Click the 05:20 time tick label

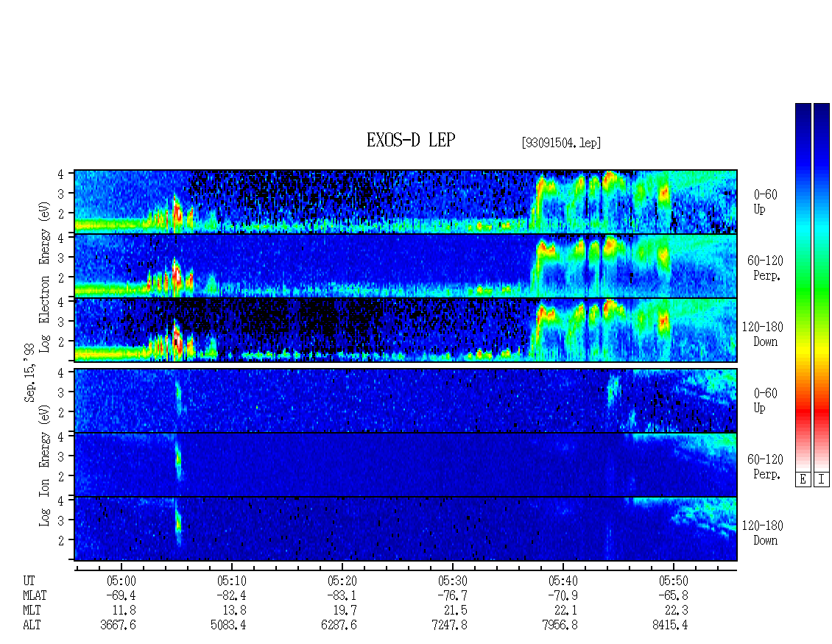coord(342,581)
